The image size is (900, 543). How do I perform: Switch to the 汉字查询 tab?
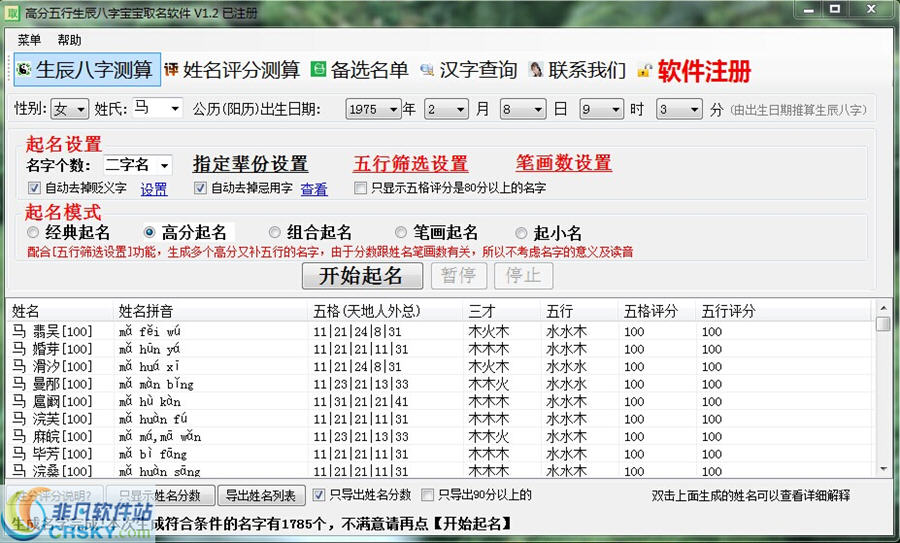[x=469, y=70]
